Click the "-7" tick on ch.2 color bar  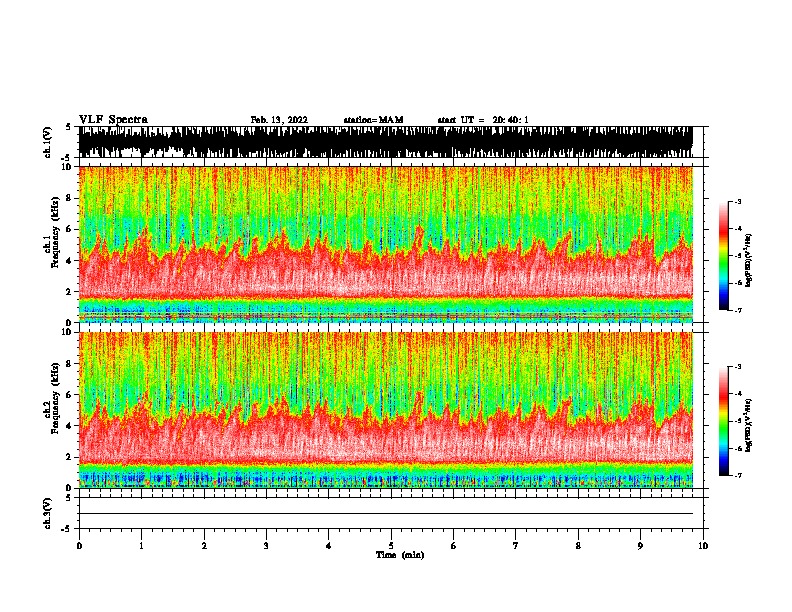737,475
